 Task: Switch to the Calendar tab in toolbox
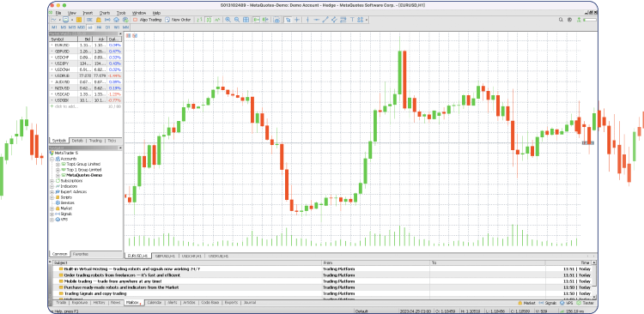click(x=154, y=303)
